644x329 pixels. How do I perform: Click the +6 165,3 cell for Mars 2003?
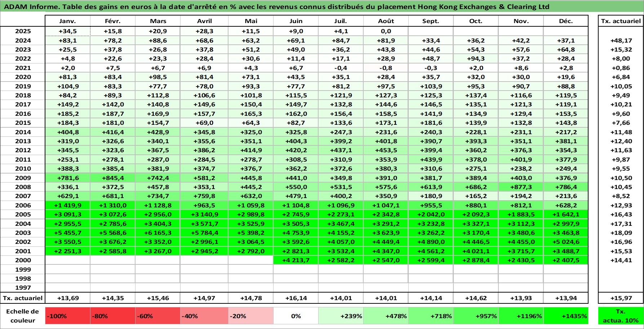[158, 233]
